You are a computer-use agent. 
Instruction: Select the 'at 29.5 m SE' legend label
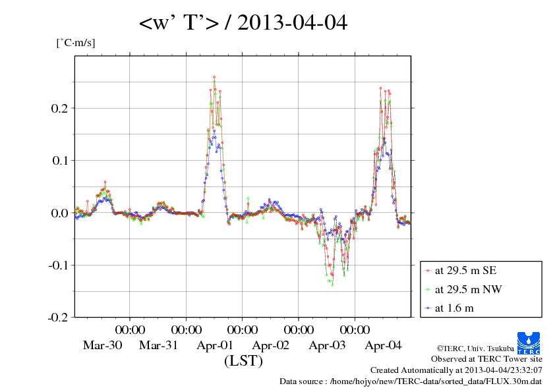465,271
